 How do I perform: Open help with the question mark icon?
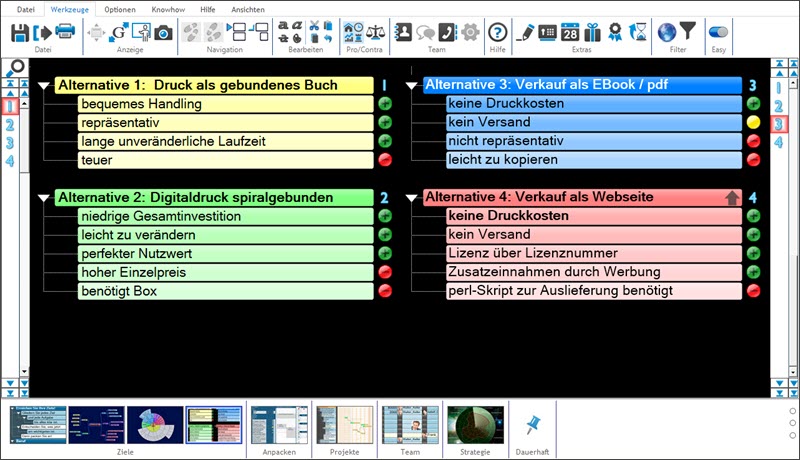[497, 32]
